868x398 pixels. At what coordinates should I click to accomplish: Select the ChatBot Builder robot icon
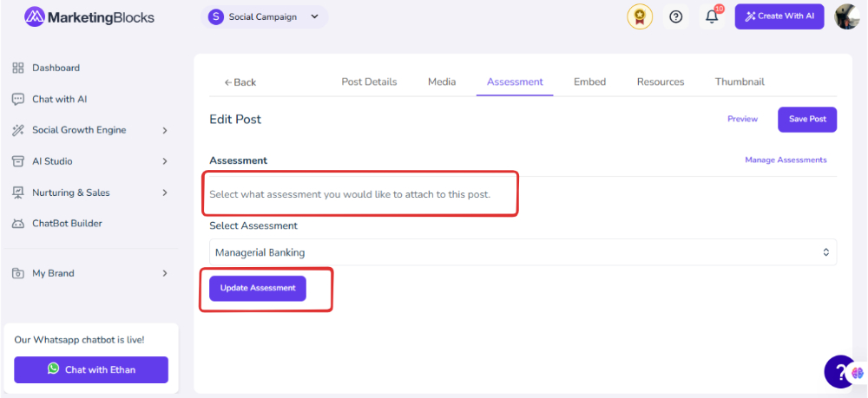[18, 224]
